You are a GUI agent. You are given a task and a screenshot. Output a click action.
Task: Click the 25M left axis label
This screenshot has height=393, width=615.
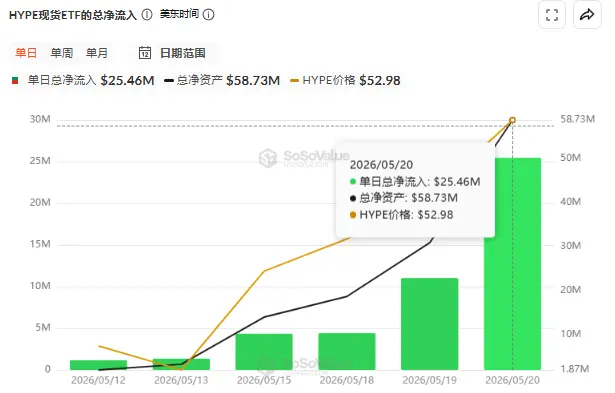[40, 161]
